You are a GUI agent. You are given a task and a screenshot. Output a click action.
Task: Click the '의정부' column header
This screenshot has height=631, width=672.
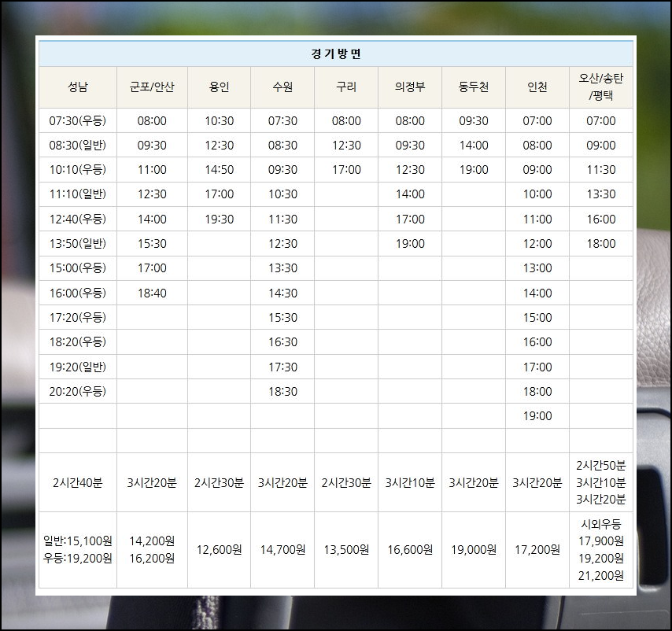(x=410, y=87)
